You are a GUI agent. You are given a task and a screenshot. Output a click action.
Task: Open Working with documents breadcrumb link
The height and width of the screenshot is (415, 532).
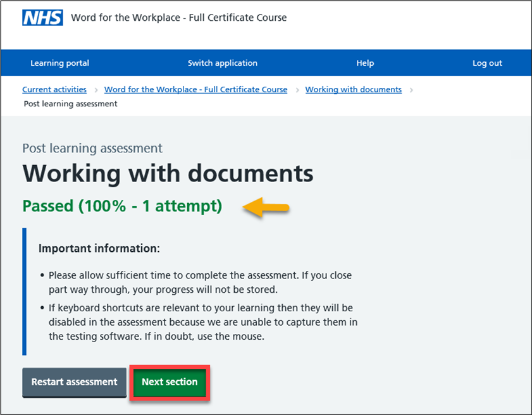(353, 90)
